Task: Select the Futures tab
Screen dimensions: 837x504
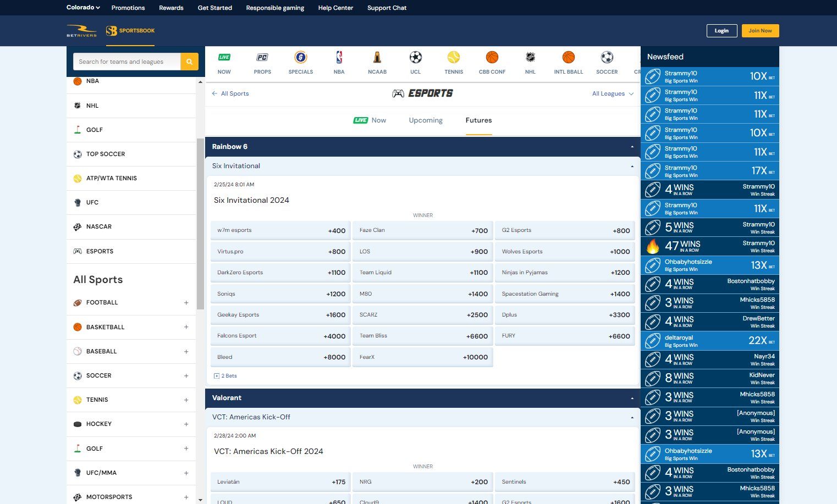Action: click(x=478, y=120)
